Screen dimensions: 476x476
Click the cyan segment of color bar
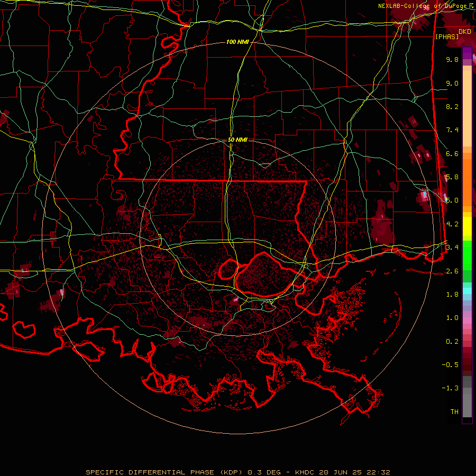click(467, 291)
